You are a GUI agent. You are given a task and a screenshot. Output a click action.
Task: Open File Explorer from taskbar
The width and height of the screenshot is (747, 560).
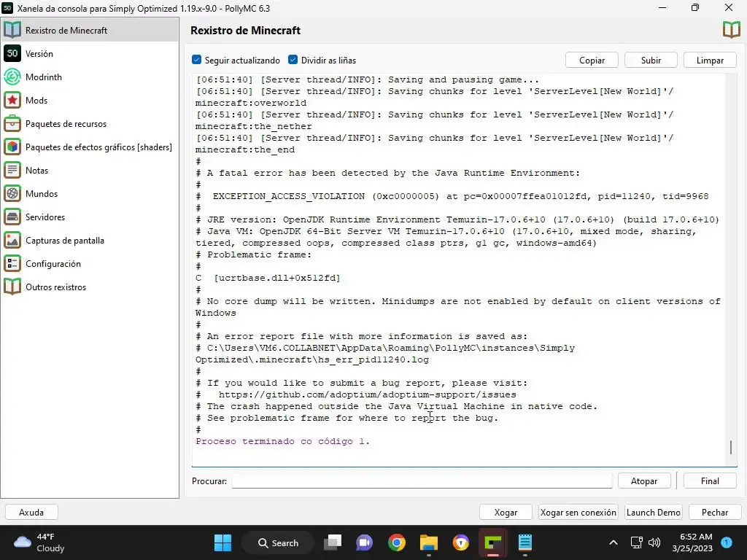coord(428,542)
